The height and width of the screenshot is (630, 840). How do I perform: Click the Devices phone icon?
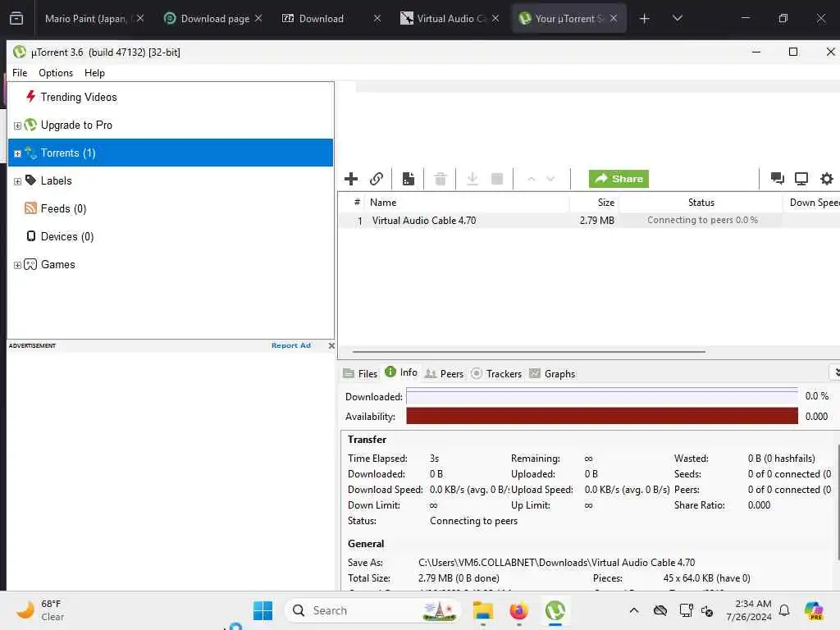31,235
